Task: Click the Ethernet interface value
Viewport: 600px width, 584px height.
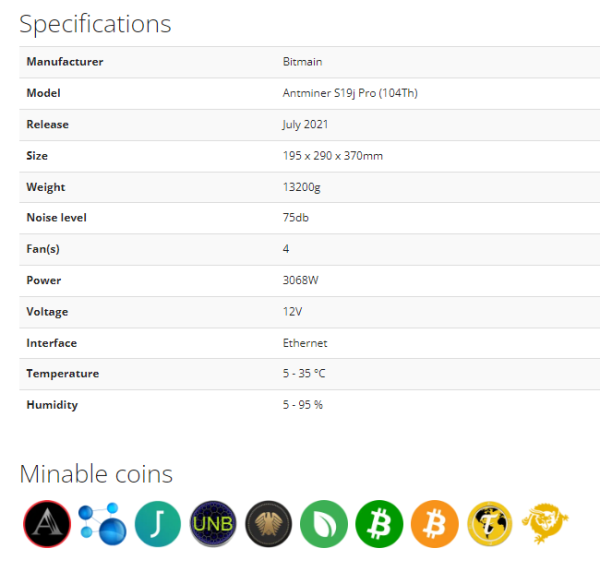Action: click(305, 343)
